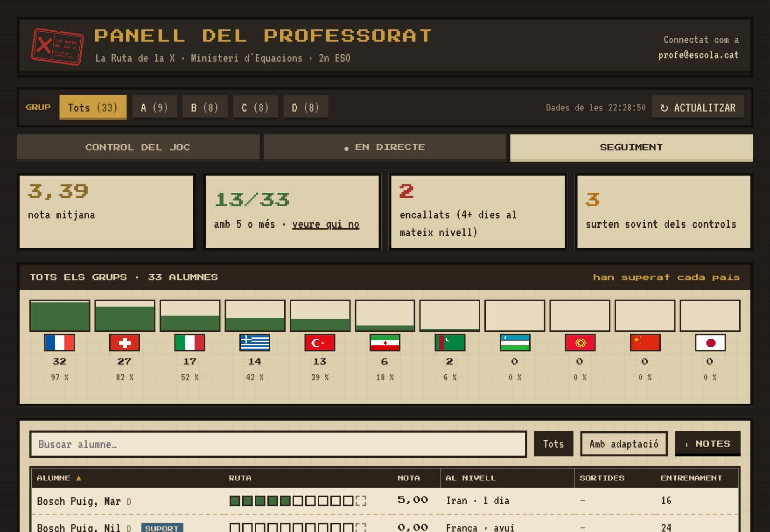The width and height of the screenshot is (770, 532).
Task: Click the Kyrgyzstan flag icon
Action: pyautogui.click(x=580, y=343)
